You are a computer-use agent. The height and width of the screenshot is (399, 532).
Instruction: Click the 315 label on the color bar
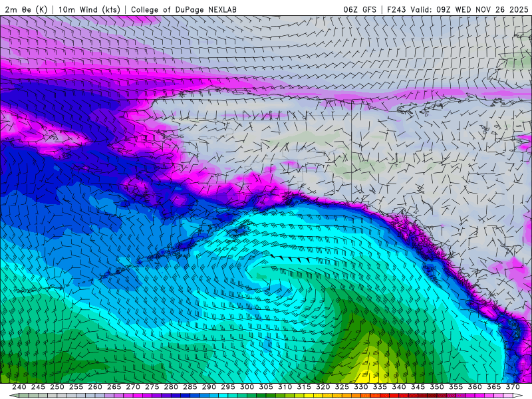[x=304, y=387]
